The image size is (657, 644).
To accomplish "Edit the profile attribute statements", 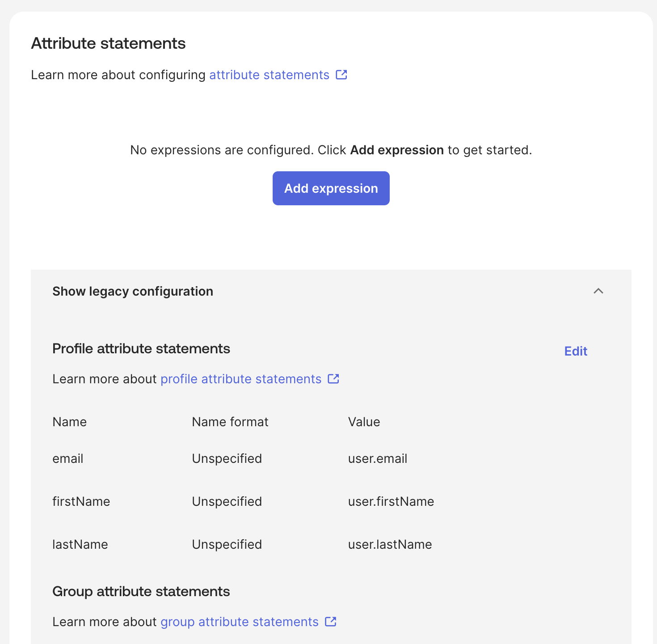I will click(x=576, y=351).
